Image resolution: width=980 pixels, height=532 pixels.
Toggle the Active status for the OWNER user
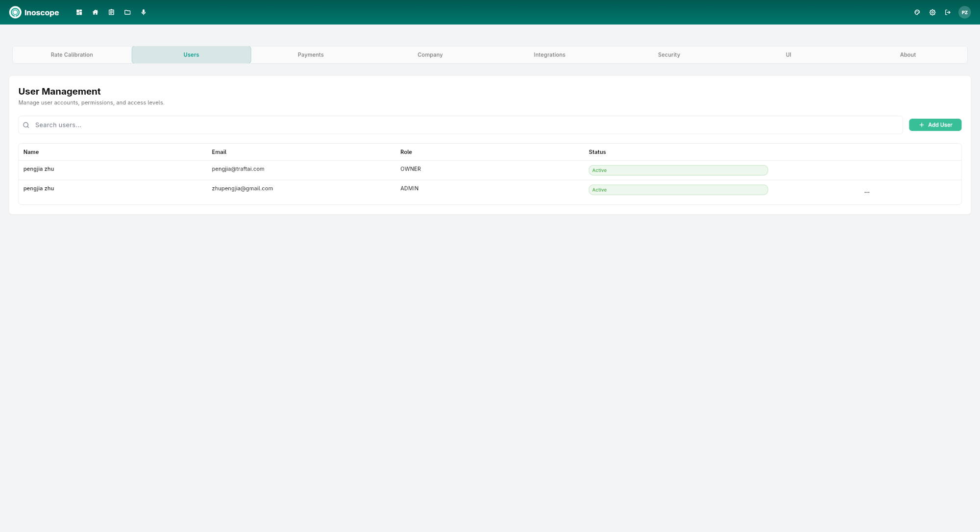tap(678, 170)
